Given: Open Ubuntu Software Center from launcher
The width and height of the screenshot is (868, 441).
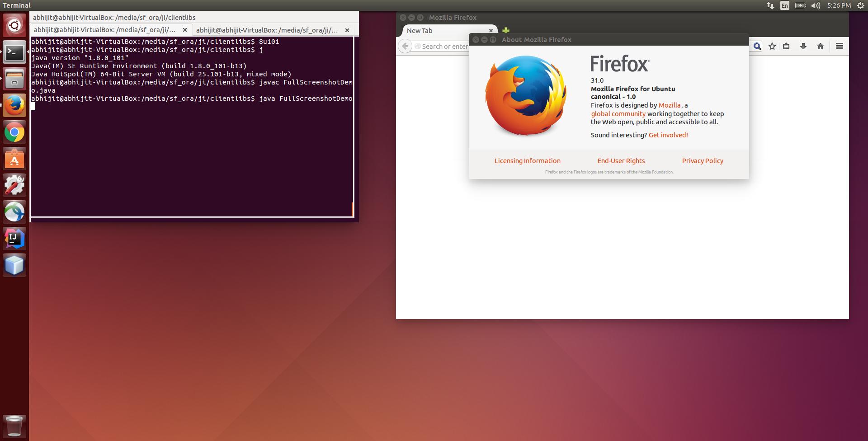Looking at the screenshot, I should (x=14, y=159).
